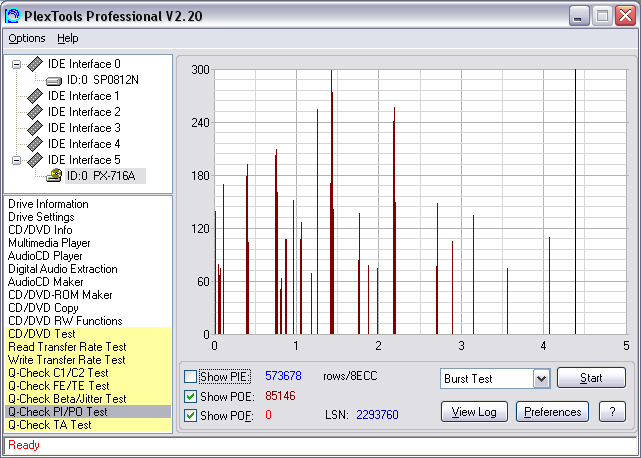Open the Options menu

pos(27,38)
